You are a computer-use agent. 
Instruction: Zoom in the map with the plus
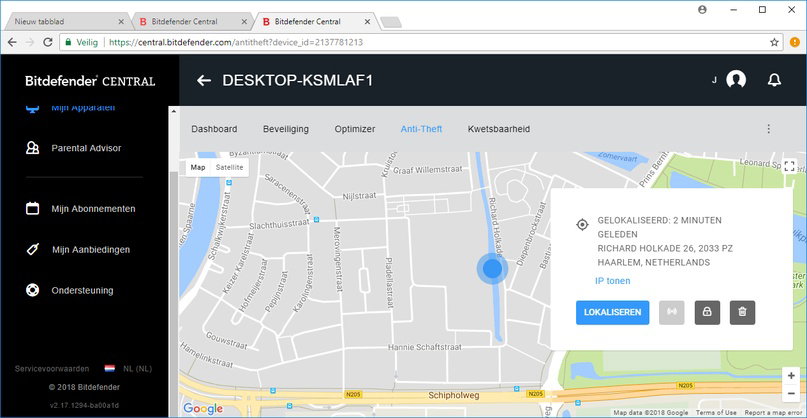point(791,376)
